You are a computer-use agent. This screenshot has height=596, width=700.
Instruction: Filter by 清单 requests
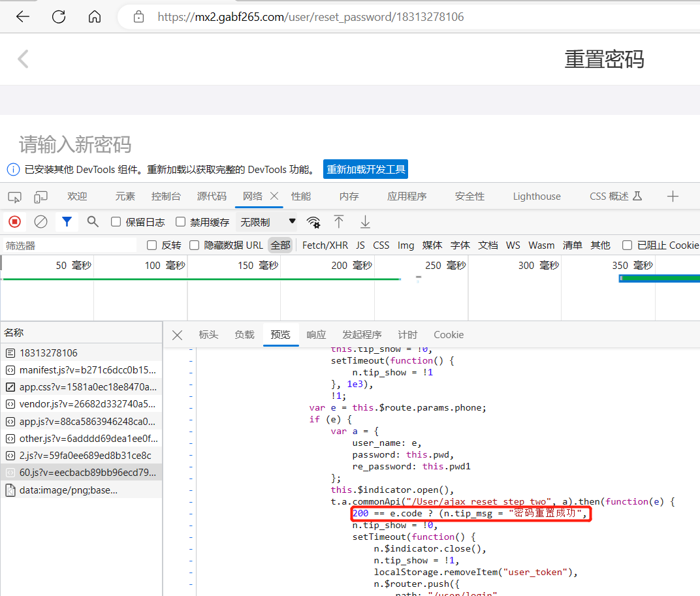tap(572, 245)
